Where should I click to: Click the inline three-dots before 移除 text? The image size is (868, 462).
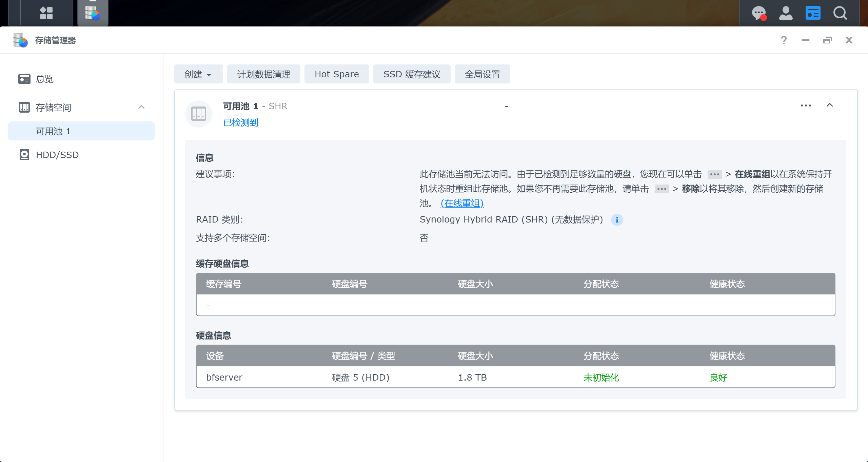click(662, 189)
